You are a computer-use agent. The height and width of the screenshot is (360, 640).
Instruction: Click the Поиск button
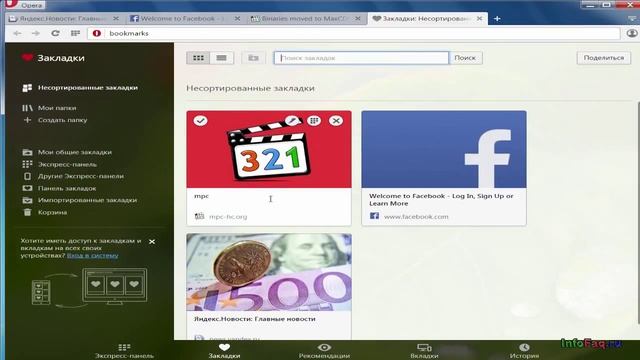tap(465, 58)
